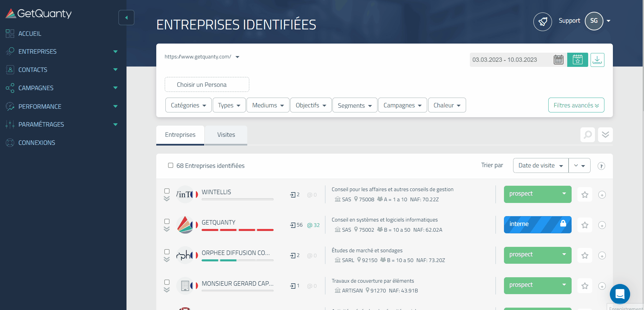Check the WINTELLIS row checkbox
The height and width of the screenshot is (310, 644).
[x=167, y=191]
